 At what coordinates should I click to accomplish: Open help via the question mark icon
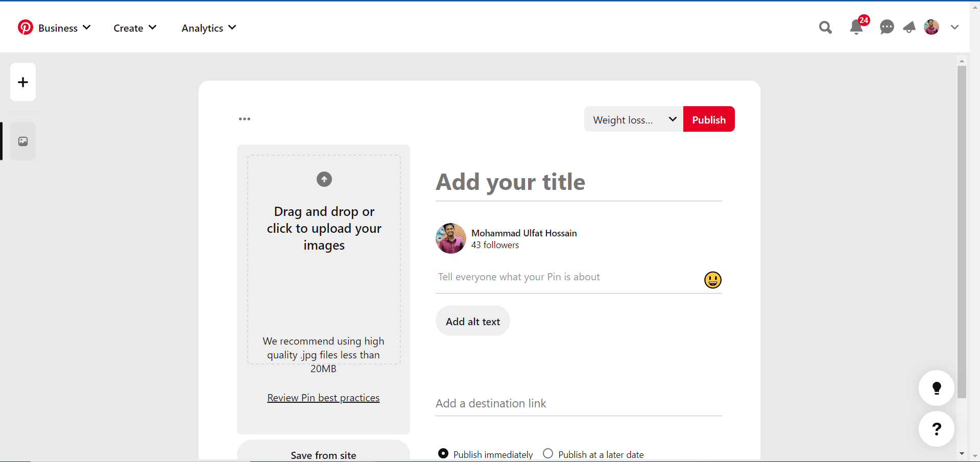(x=936, y=429)
